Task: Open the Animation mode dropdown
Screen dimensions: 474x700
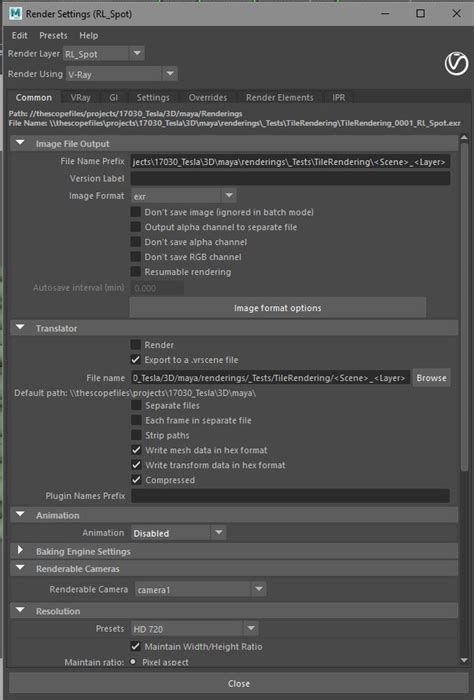Action: point(178,533)
